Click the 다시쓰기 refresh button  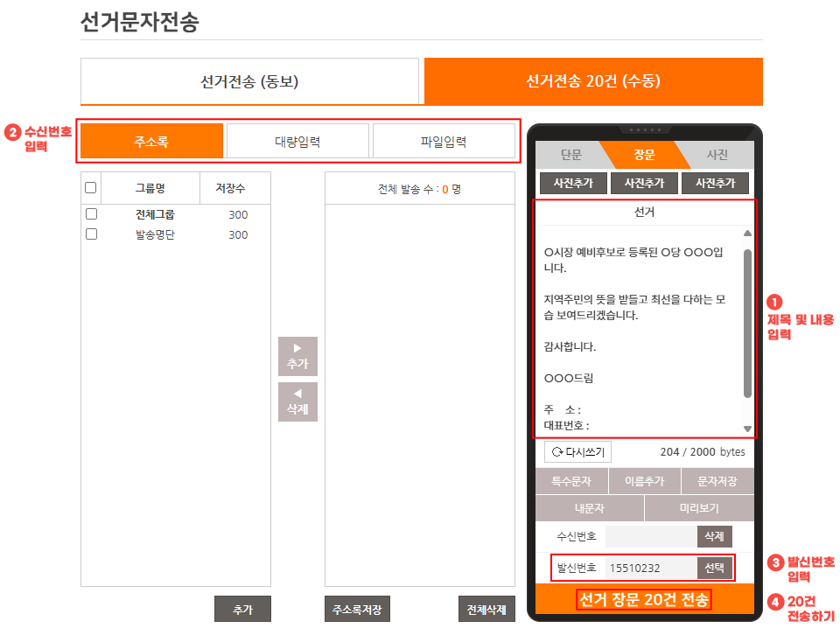point(577,452)
